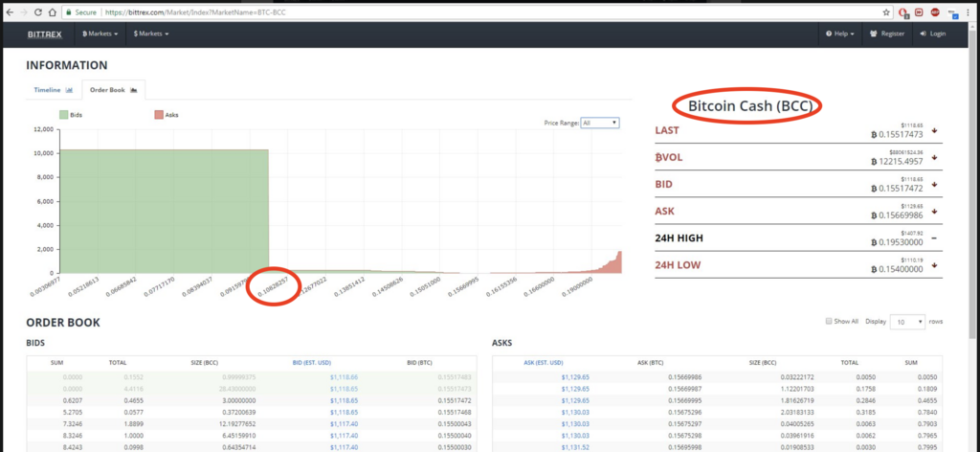Click the $1,118.66 bid price link
This screenshot has height=452, width=980.
344,377
